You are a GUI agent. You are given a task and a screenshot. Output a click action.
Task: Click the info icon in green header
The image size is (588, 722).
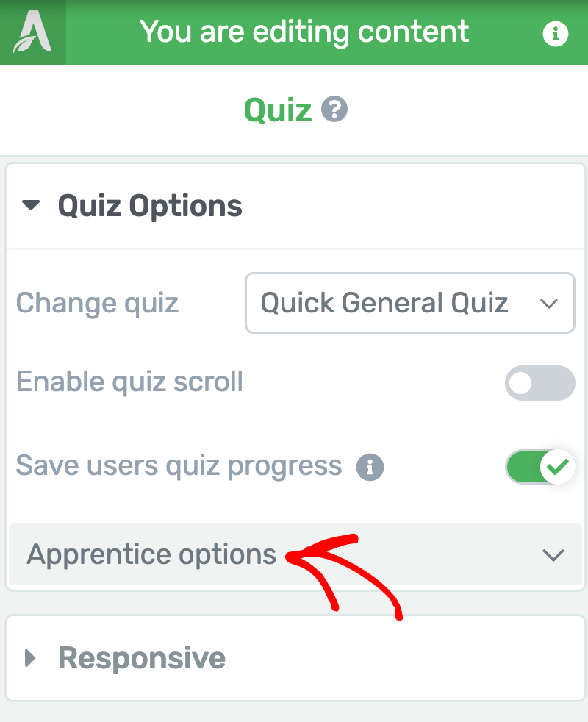coord(555,33)
